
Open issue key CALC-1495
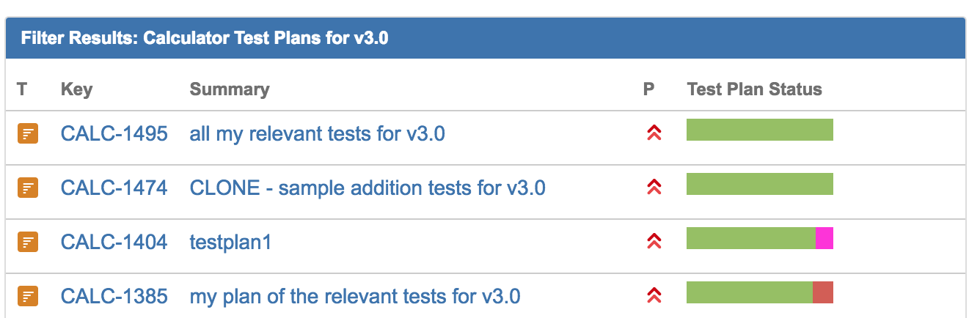114,134
